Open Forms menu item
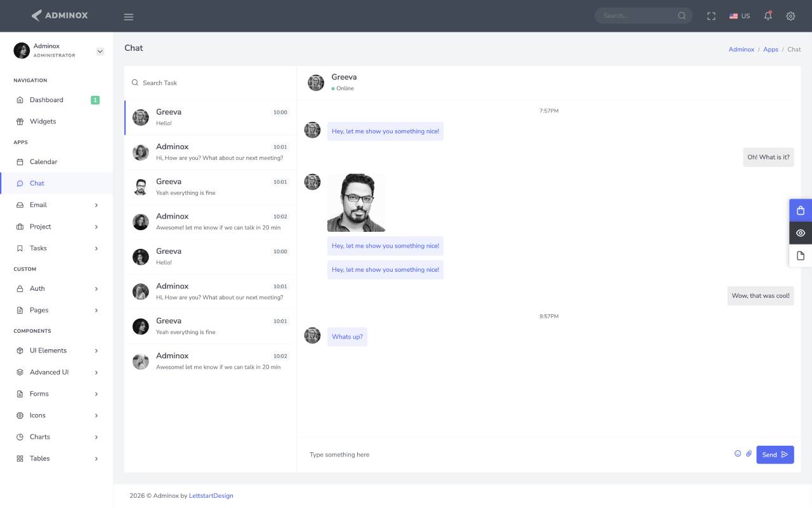812x508 pixels. 56,394
